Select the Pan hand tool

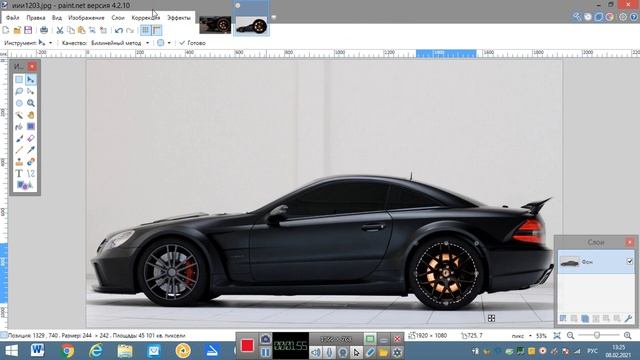tap(31, 115)
